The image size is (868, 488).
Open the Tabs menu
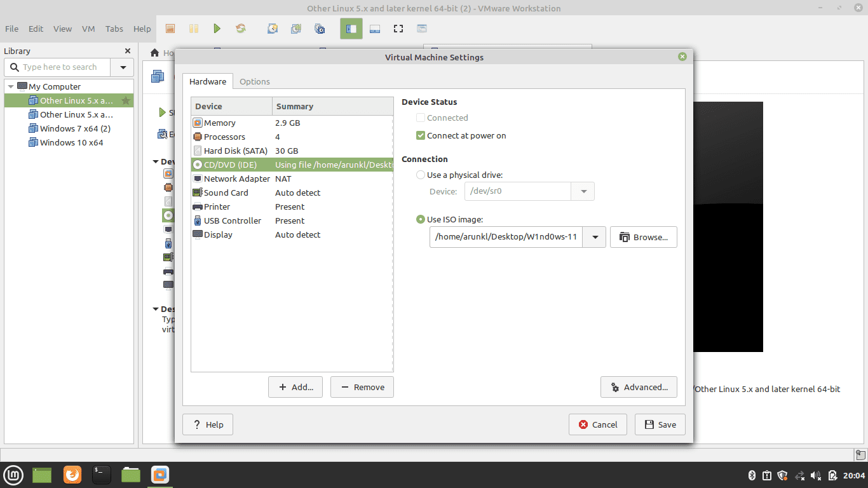pos(114,29)
